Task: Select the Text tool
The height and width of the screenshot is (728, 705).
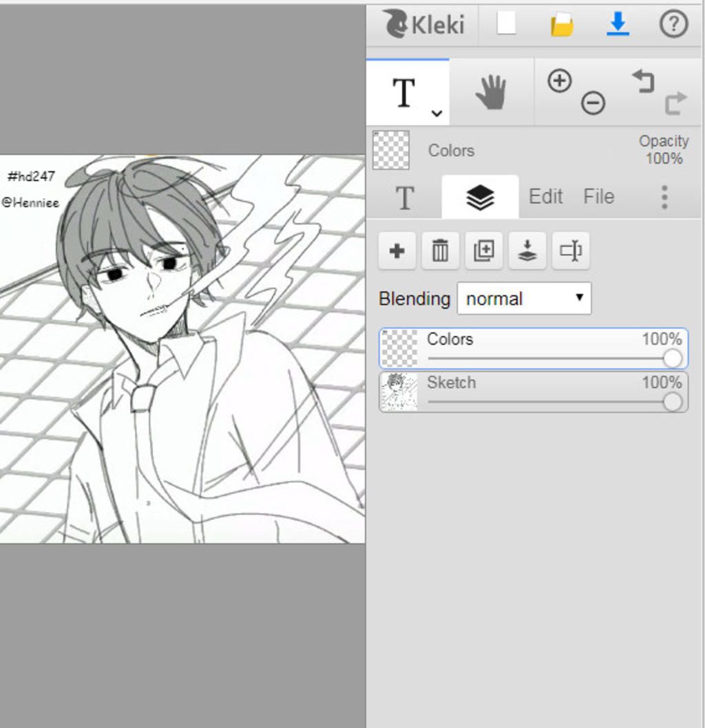Action: pos(403,92)
